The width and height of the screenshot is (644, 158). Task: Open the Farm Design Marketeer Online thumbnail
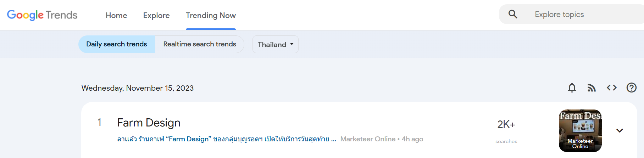click(580, 131)
